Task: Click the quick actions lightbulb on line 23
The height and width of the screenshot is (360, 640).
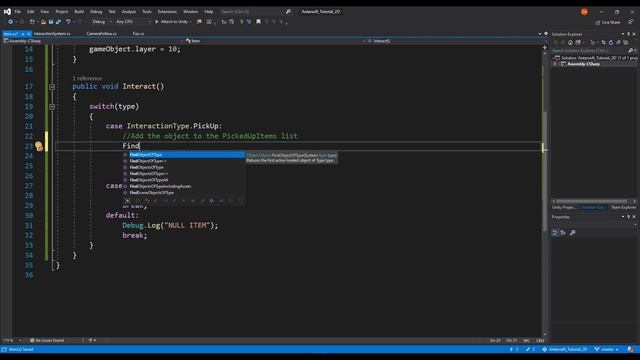Action: [x=39, y=146]
